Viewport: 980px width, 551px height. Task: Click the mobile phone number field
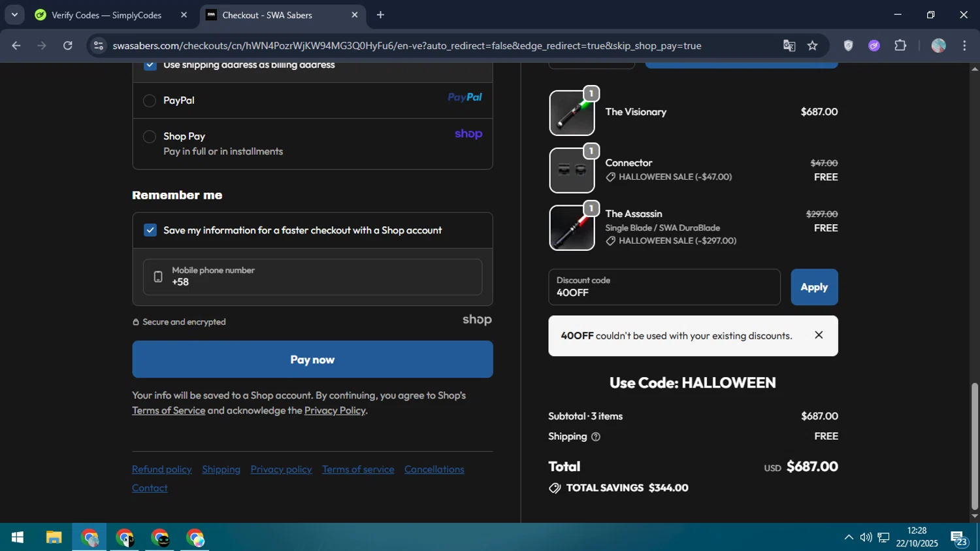coord(312,276)
